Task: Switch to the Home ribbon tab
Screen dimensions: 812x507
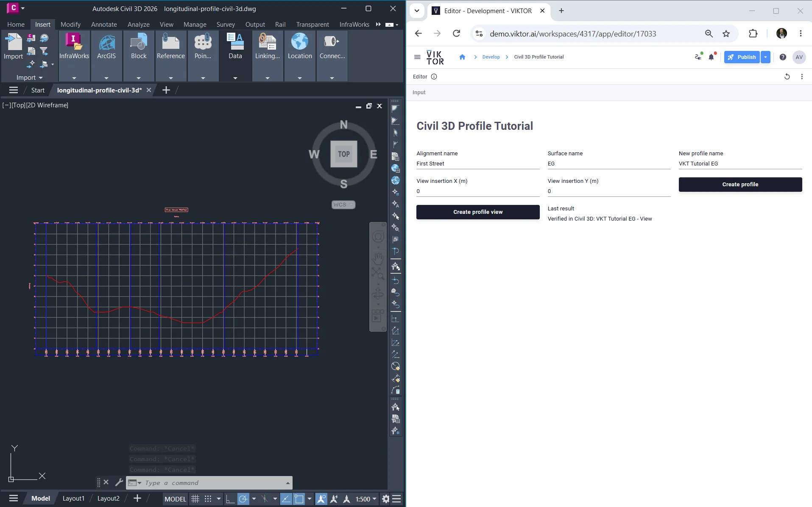Action: point(16,25)
